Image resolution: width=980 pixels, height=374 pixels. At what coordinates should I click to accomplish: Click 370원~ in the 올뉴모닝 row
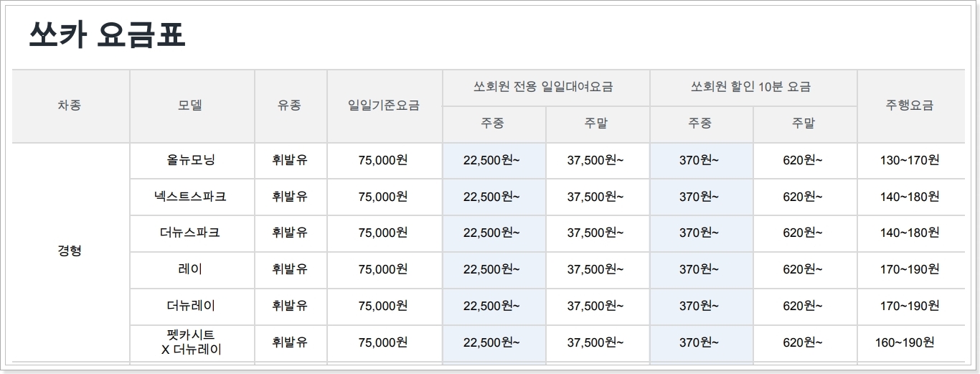click(x=699, y=160)
